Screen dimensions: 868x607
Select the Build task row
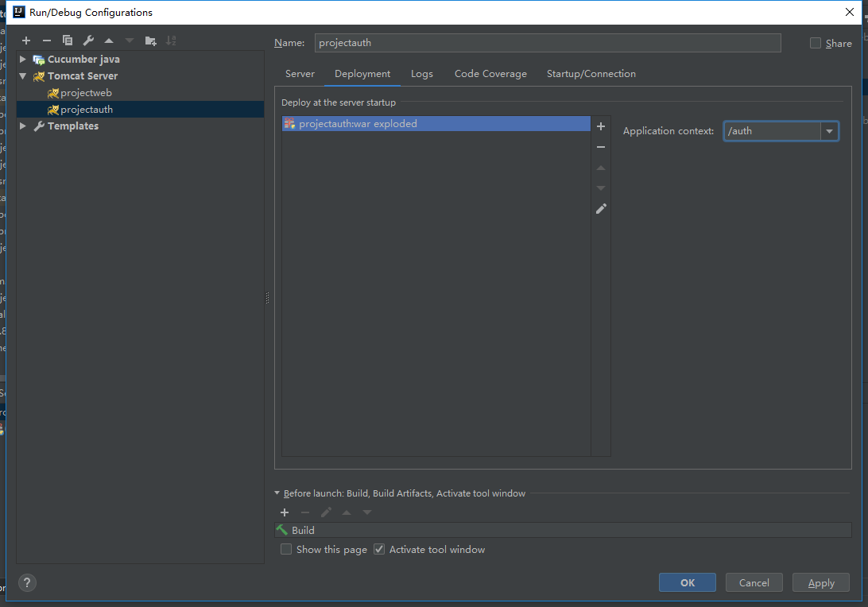tap(563, 530)
